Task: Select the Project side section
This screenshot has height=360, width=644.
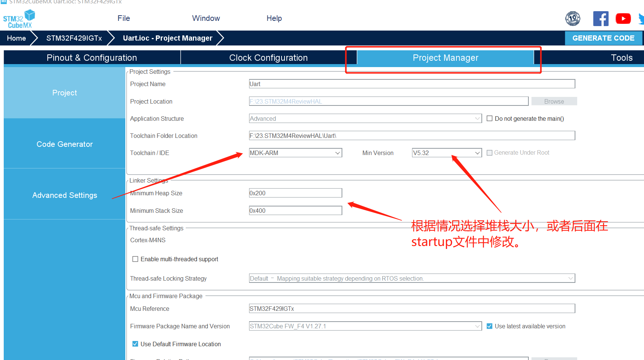Action: click(65, 93)
